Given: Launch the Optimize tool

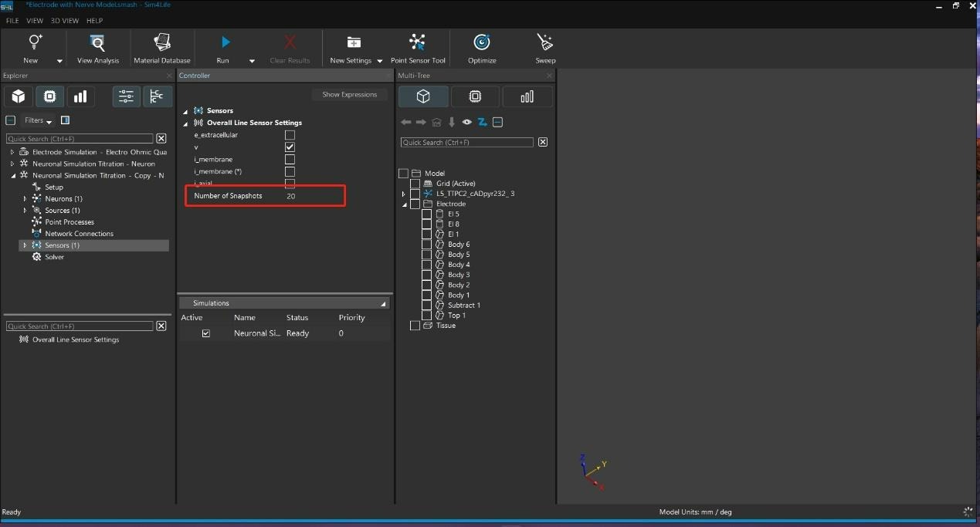Looking at the screenshot, I should click(x=482, y=42).
